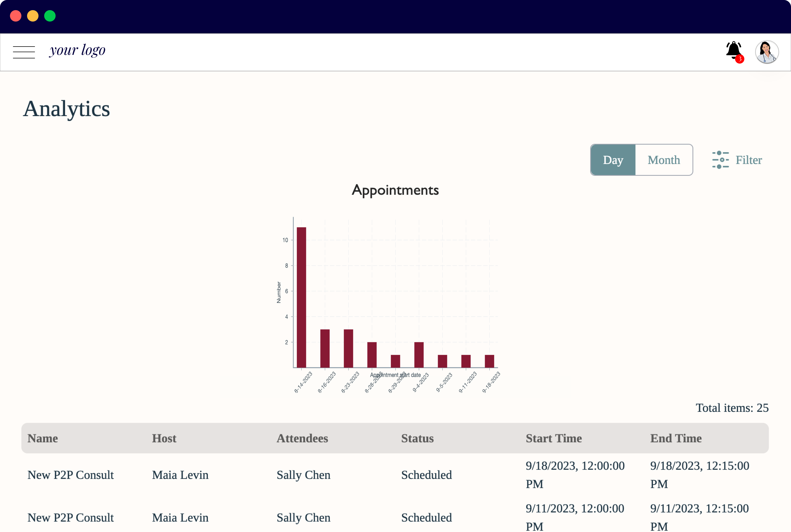
Task: Expand the Status column filter
Action: (417, 439)
